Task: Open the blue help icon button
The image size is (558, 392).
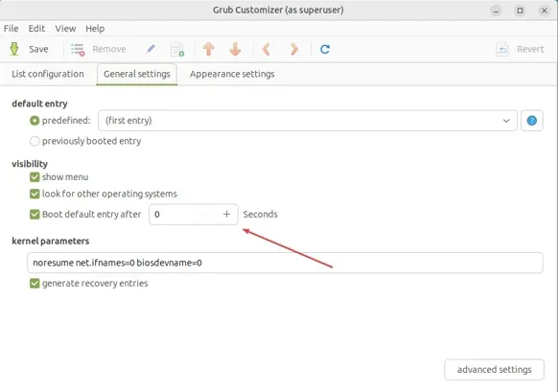Action: point(532,121)
